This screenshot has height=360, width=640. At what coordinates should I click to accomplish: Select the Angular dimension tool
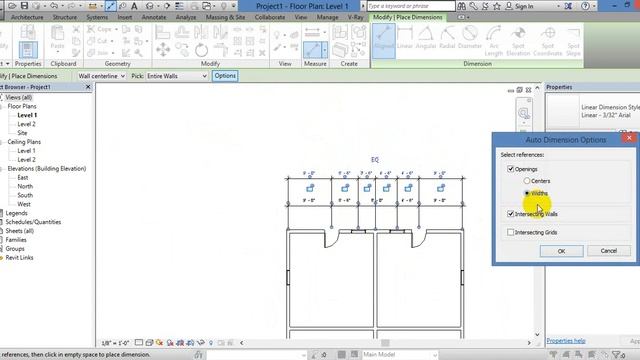pos(426,38)
